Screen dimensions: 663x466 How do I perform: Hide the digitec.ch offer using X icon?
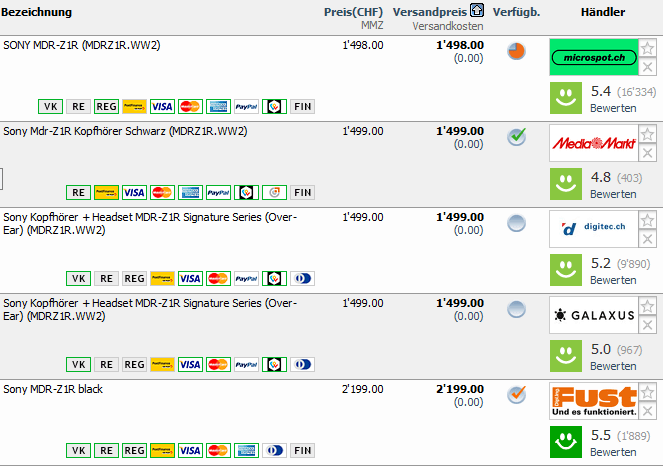(647, 238)
